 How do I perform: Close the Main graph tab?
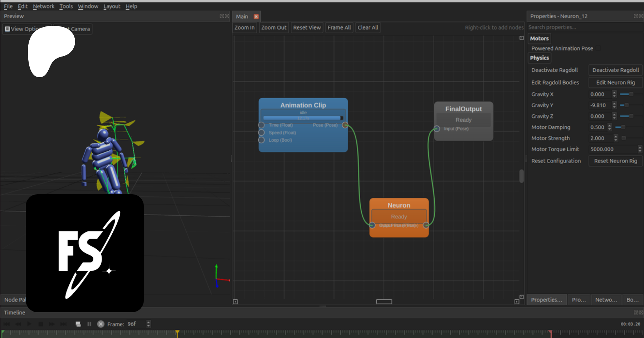point(256,16)
